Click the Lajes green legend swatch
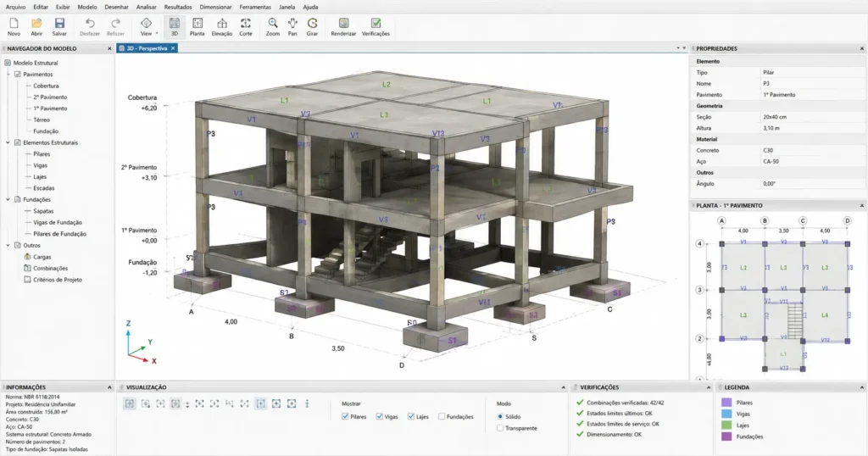The width and height of the screenshot is (868, 456). tap(726, 425)
